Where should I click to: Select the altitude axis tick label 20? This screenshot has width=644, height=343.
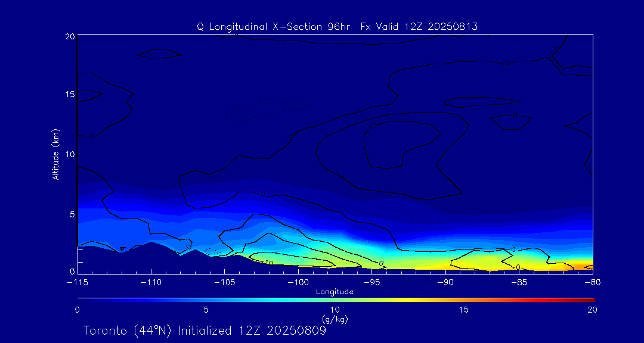70,36
